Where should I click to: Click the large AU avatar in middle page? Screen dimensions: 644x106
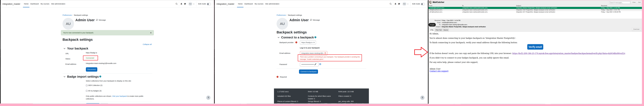[282, 24]
